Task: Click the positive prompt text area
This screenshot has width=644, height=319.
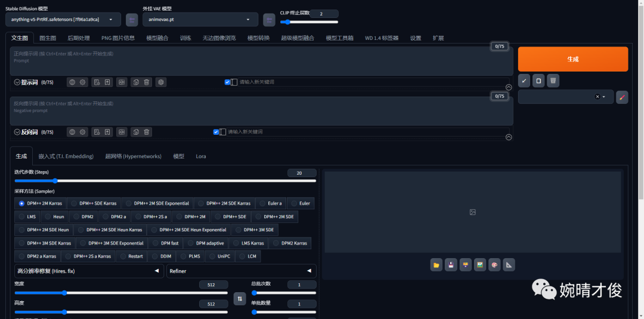Action: 262,61
